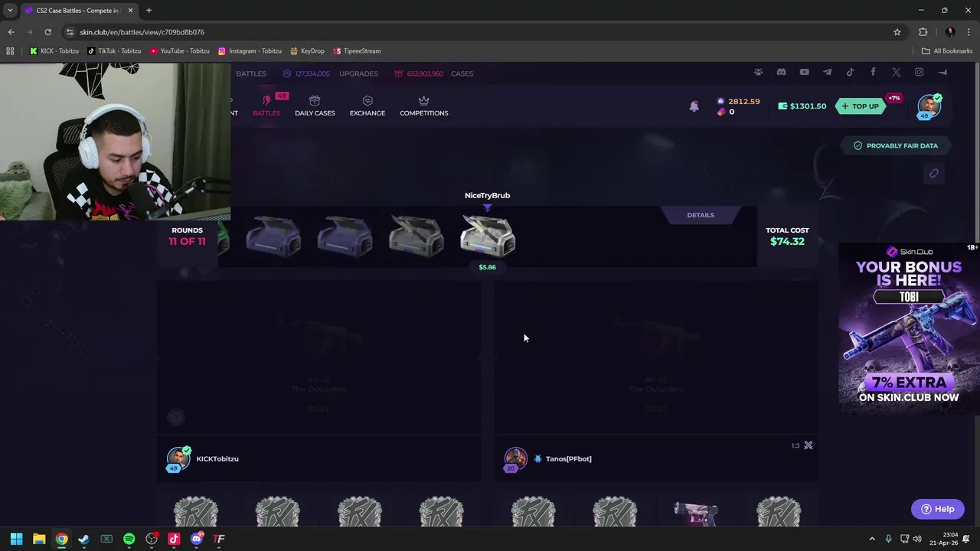This screenshot has width=980, height=551.
Task: Reload the page
Action: point(47,32)
